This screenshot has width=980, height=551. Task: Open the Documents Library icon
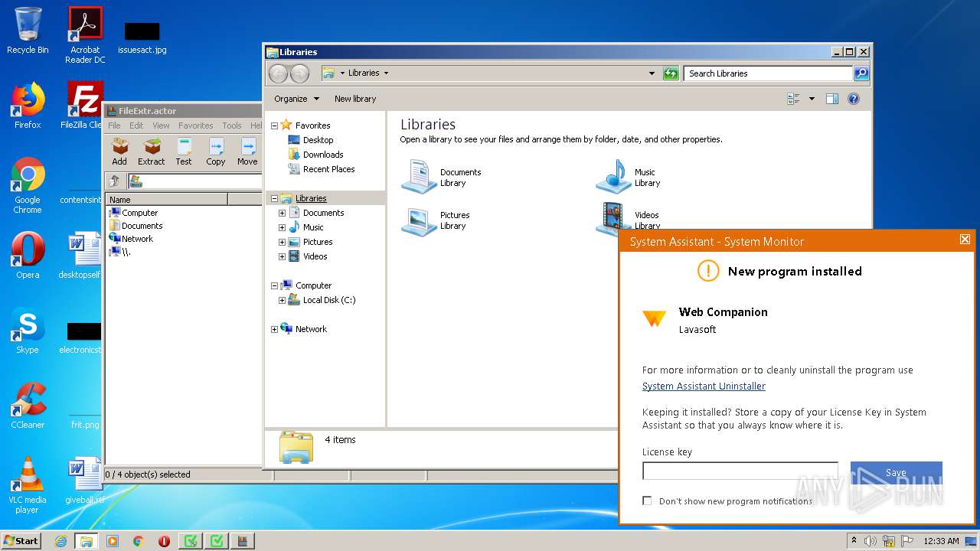pos(419,177)
